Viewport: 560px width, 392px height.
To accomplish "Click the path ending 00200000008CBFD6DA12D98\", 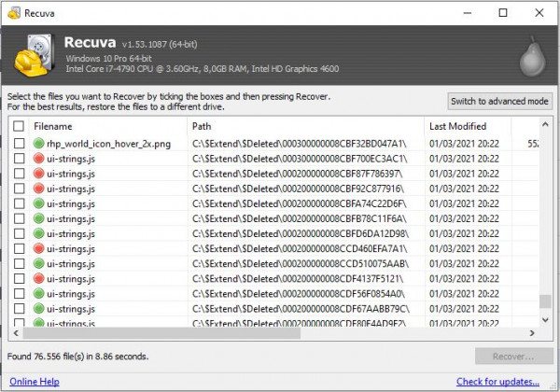I will (301, 234).
